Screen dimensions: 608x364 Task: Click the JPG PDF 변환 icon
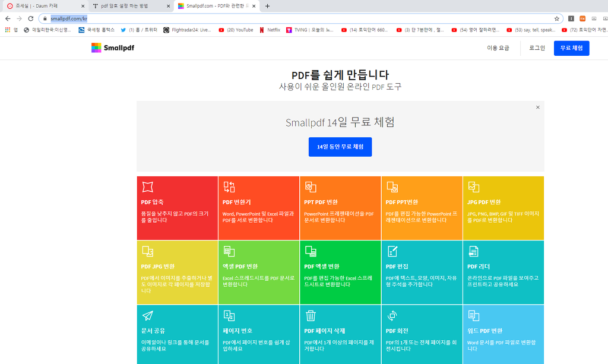473,187
